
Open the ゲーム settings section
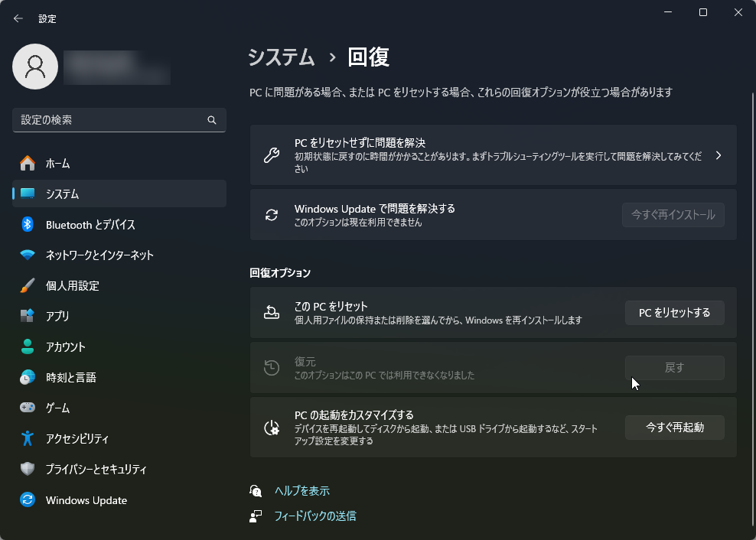coord(60,408)
